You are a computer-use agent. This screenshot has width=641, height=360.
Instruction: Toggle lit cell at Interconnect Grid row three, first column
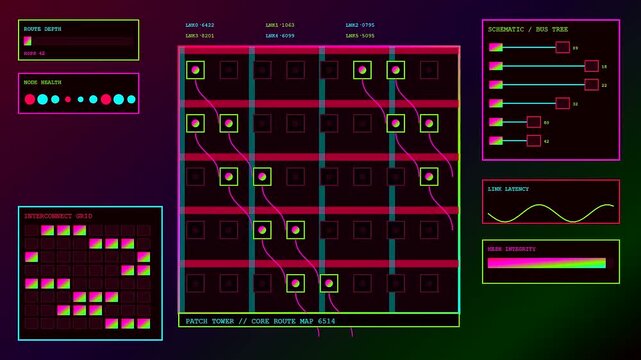31,257
